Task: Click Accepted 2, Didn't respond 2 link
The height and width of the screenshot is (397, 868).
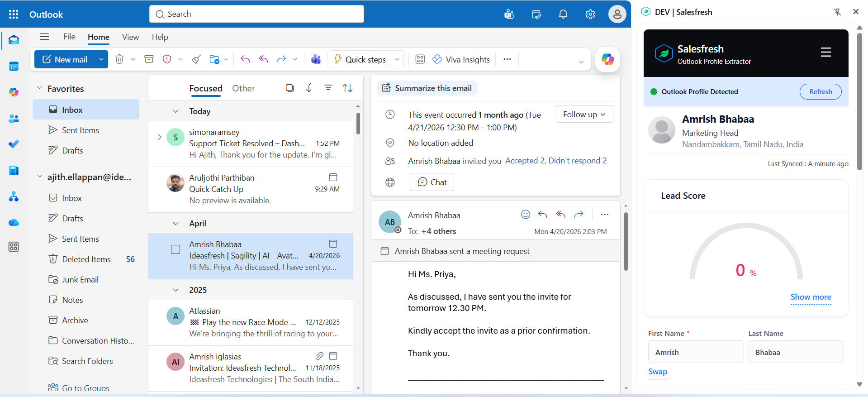Action: tap(556, 161)
